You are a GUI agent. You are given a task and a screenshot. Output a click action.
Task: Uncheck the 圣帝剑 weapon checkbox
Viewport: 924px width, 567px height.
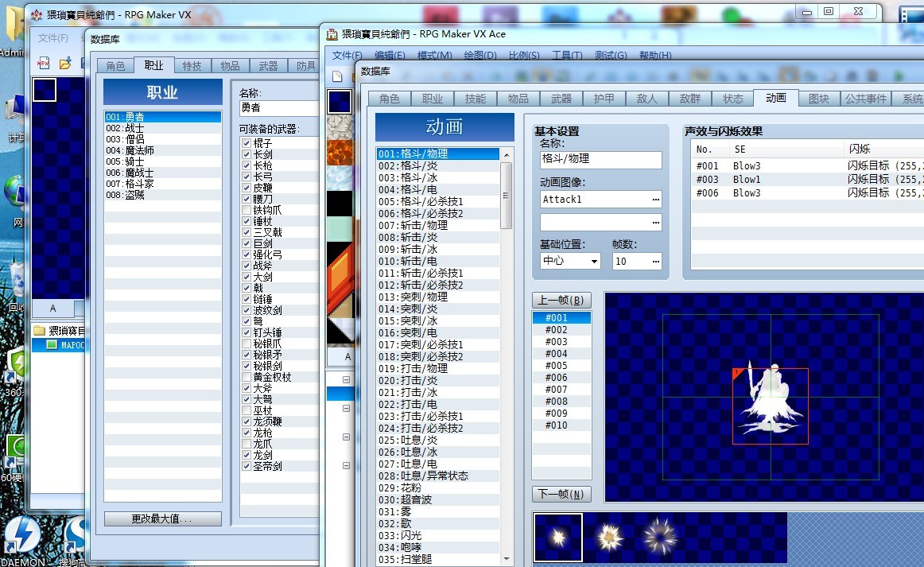tap(247, 466)
